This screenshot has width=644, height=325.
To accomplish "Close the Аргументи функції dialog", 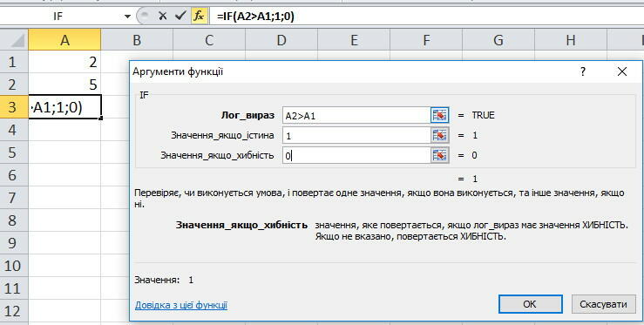I will (622, 72).
